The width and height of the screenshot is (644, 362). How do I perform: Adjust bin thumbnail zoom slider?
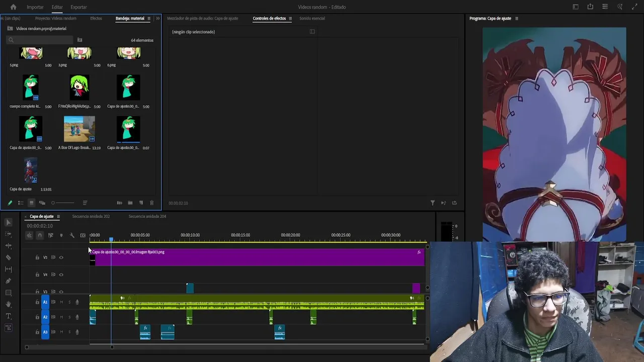(x=63, y=203)
